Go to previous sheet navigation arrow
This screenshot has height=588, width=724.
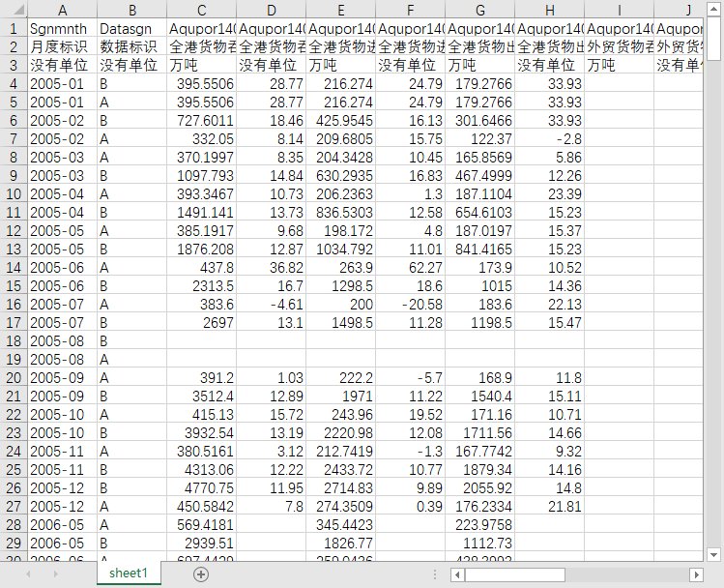[x=28, y=574]
